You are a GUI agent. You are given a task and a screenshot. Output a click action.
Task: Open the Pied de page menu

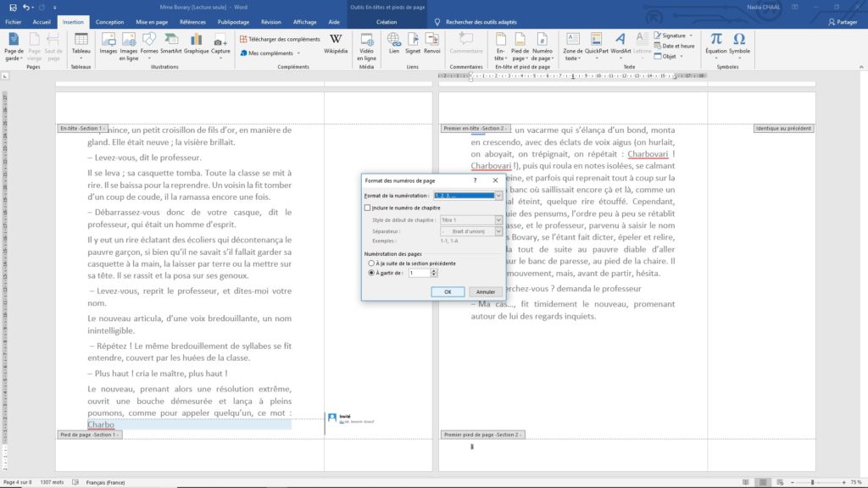pos(520,47)
